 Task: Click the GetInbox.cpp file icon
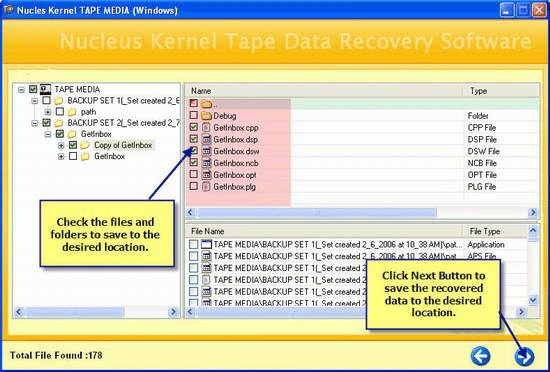(x=207, y=128)
